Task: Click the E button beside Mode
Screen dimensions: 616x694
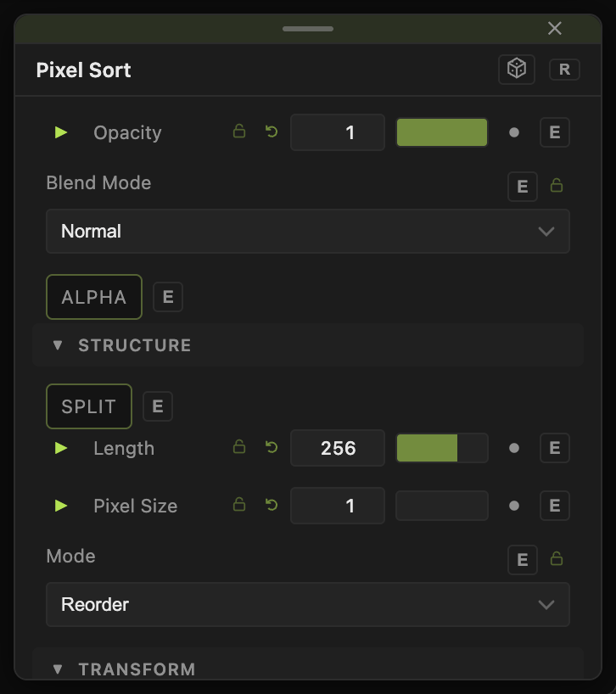Action: (522, 559)
